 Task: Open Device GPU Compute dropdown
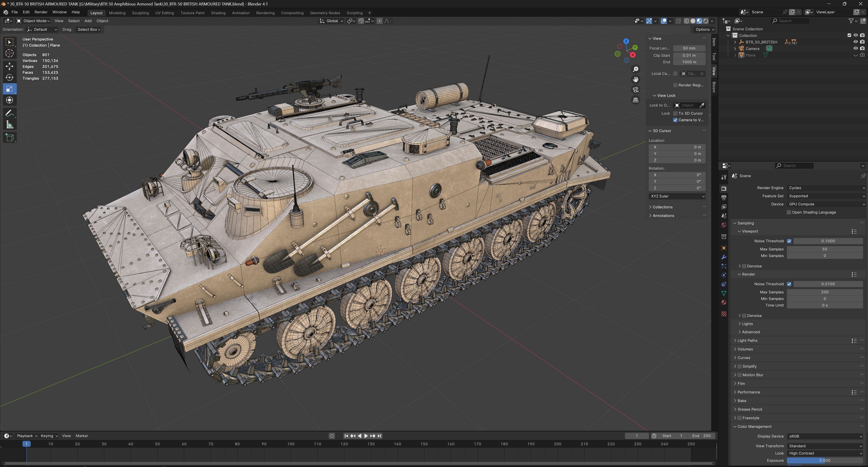826,204
